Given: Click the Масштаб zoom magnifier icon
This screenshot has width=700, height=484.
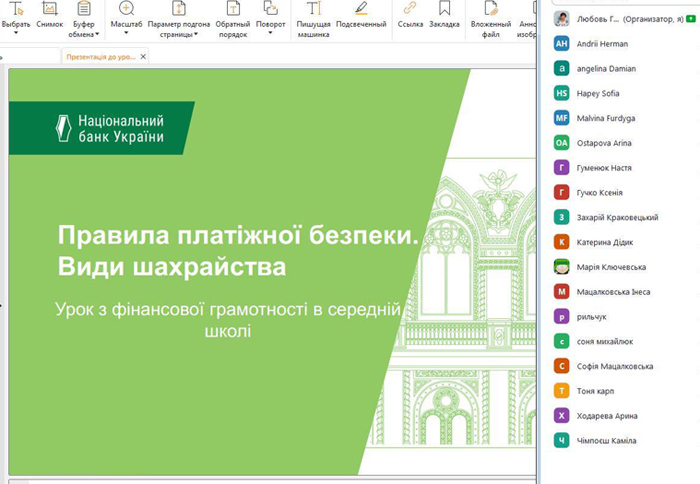Looking at the screenshot, I should click(126, 9).
